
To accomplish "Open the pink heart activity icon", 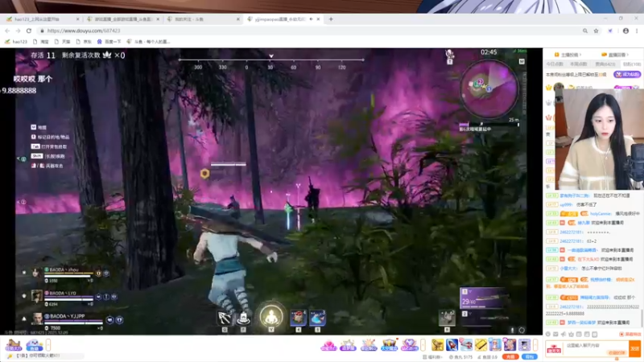I will pos(328,346).
